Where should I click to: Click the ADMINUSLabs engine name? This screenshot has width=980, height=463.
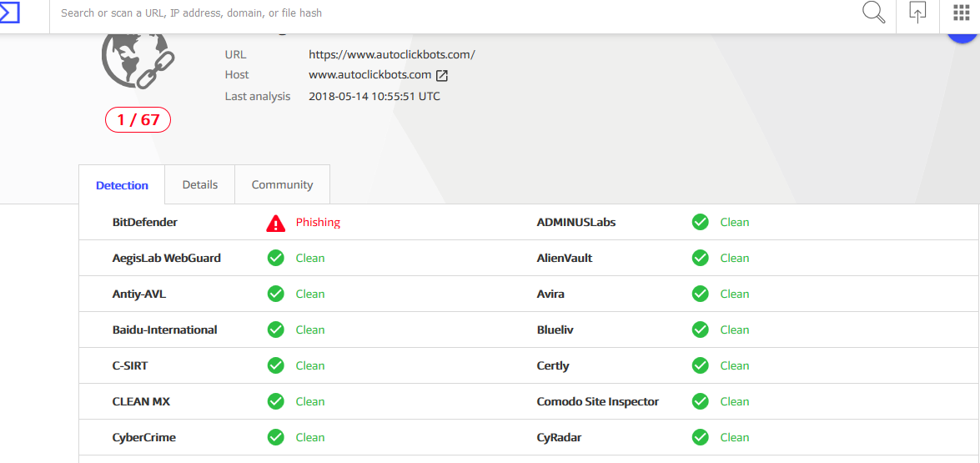click(x=576, y=222)
